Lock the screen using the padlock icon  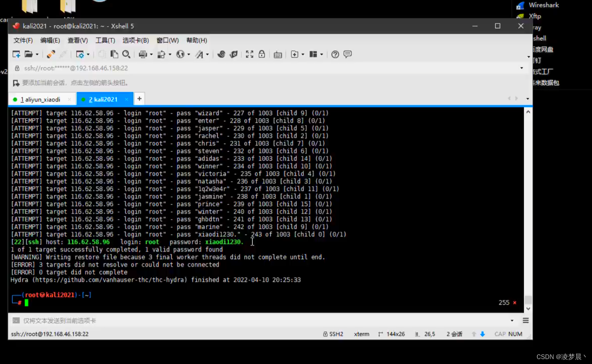(262, 54)
